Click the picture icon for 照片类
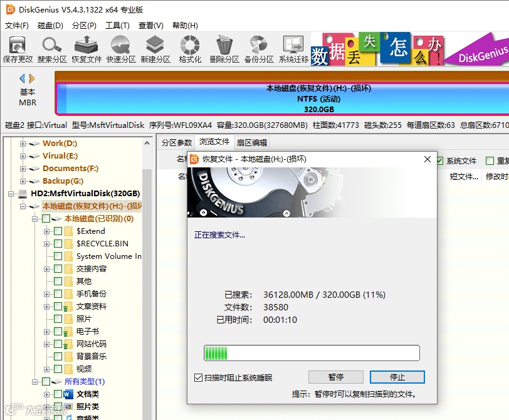 68,407
